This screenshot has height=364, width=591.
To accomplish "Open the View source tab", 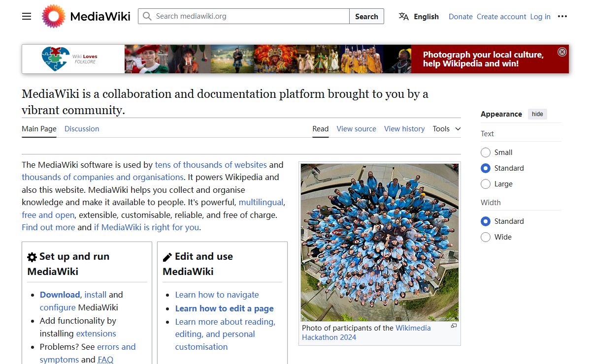I will (356, 129).
